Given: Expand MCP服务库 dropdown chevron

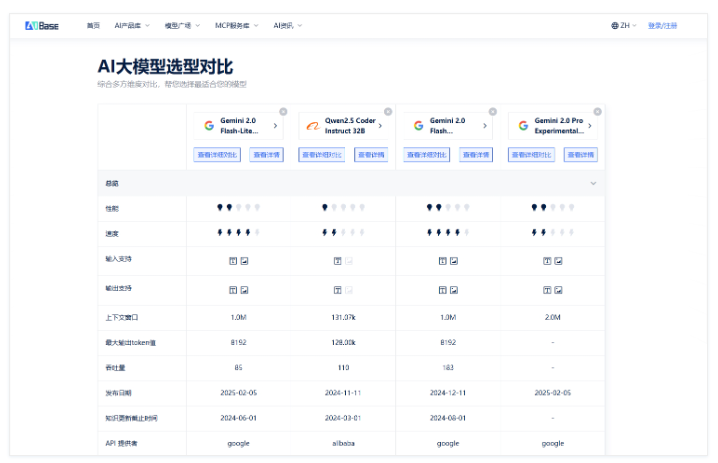Looking at the screenshot, I should tap(256, 26).
